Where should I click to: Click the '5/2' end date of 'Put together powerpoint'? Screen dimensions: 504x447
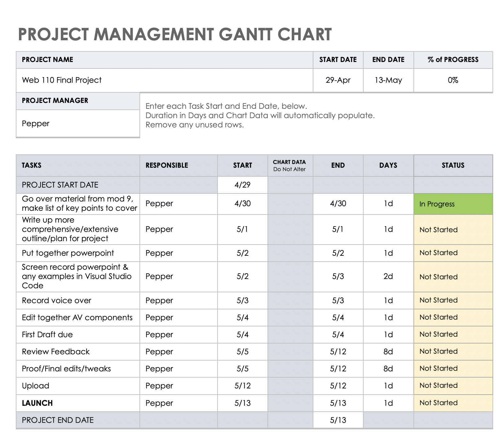point(338,253)
